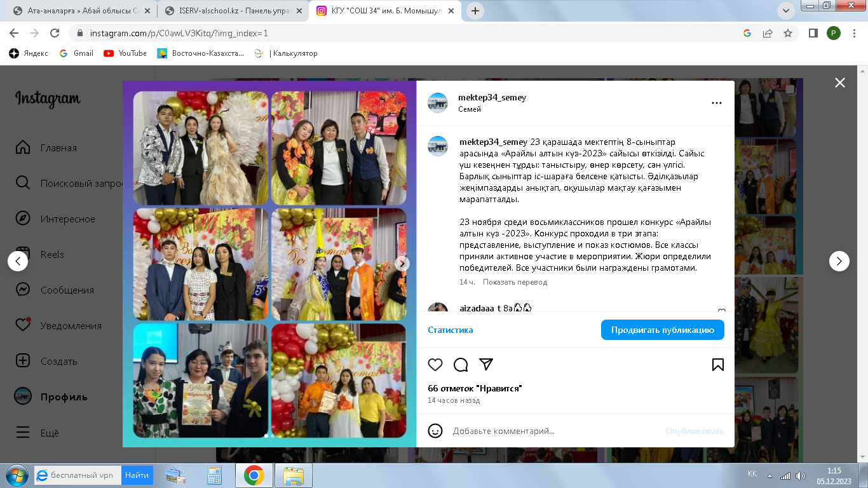
Task: Like the aizadaaa_t comment
Action: point(722,311)
